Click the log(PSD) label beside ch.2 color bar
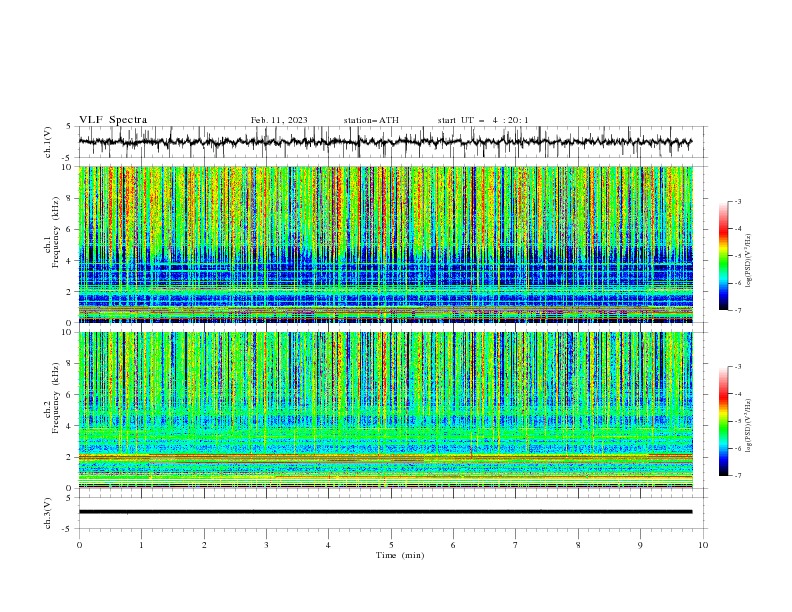The image size is (792, 612). coord(749,425)
